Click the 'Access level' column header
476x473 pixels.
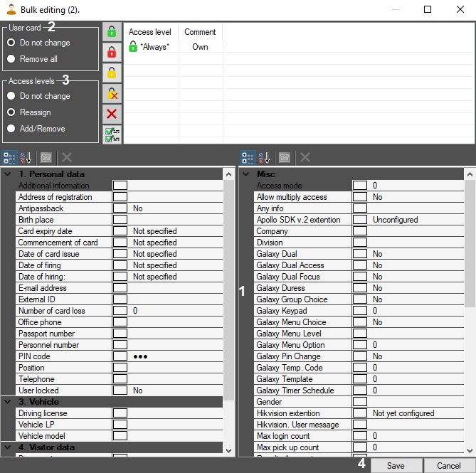[149, 32]
